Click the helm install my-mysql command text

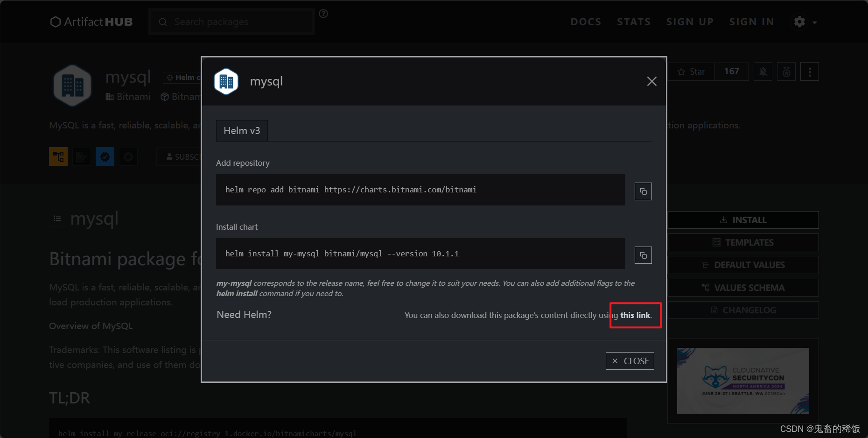342,254
